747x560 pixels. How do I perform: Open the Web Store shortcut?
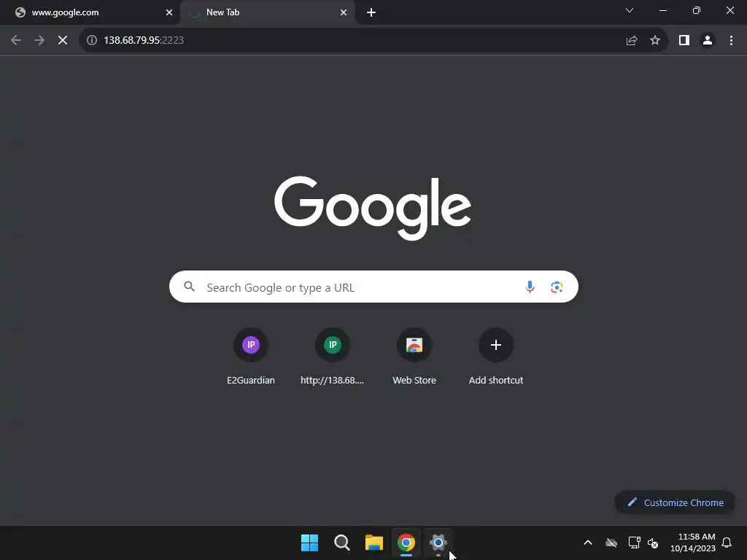click(414, 356)
